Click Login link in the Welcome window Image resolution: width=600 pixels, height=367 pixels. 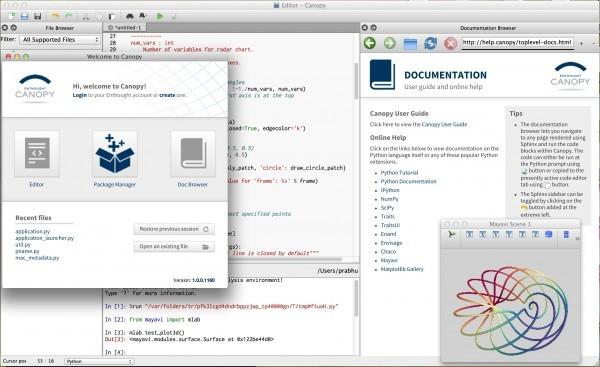coord(80,95)
